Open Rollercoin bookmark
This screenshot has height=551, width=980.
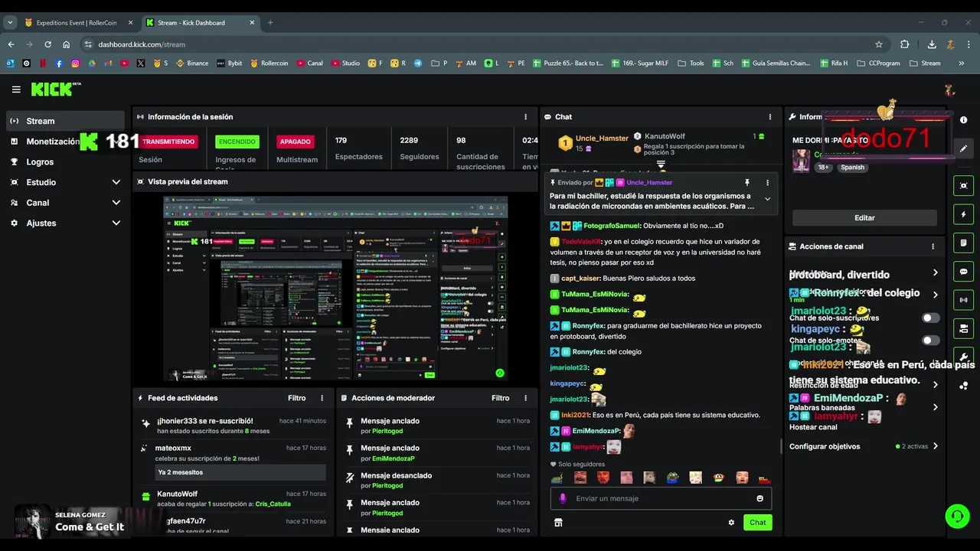269,64
